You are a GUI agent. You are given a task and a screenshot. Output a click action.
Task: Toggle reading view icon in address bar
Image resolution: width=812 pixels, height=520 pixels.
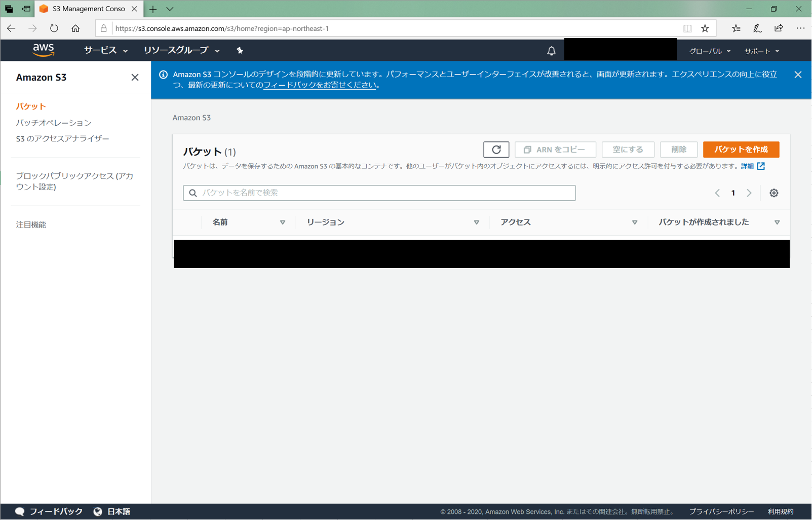pos(687,28)
